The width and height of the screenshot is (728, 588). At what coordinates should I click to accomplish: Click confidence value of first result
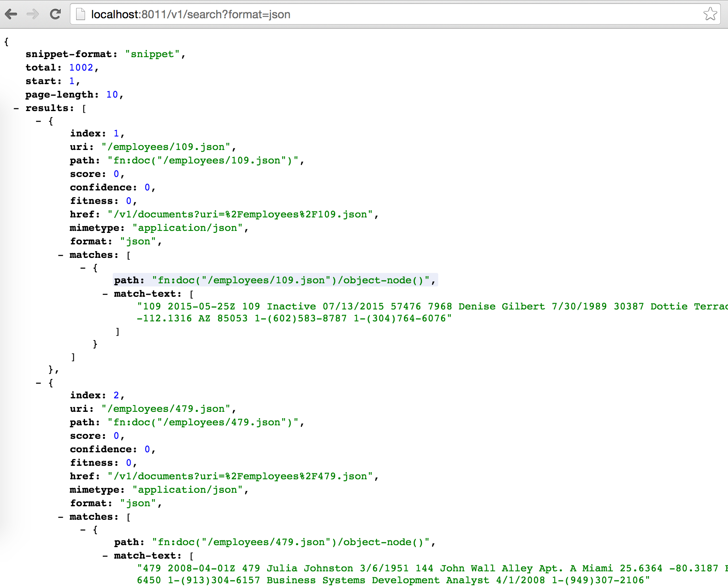[147, 187]
